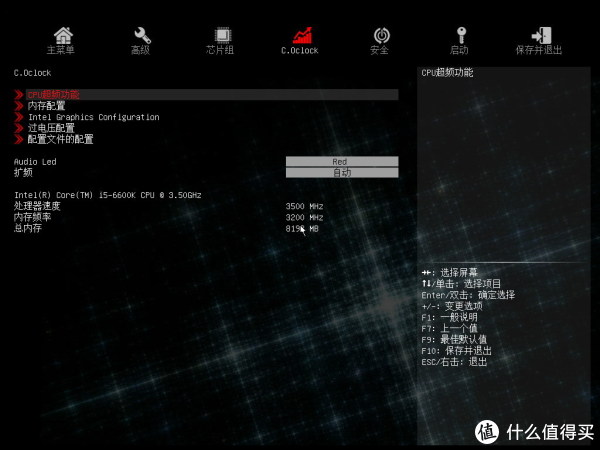Click the F7: 上一个值 hint

coord(449,328)
